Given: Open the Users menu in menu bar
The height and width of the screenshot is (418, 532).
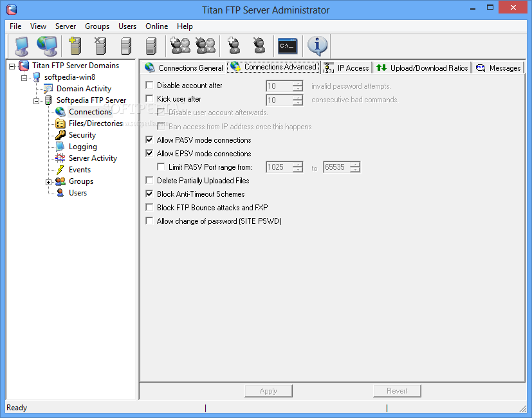Looking at the screenshot, I should click(x=127, y=26).
